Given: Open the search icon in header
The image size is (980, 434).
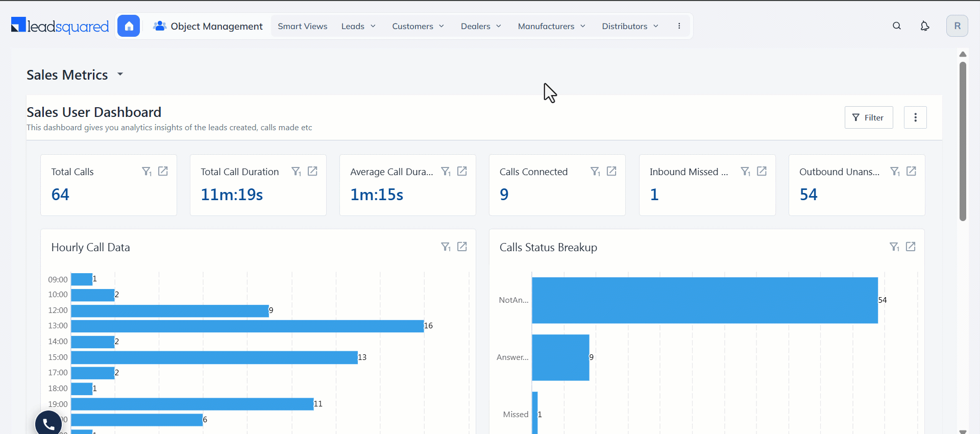Looking at the screenshot, I should pos(897,26).
